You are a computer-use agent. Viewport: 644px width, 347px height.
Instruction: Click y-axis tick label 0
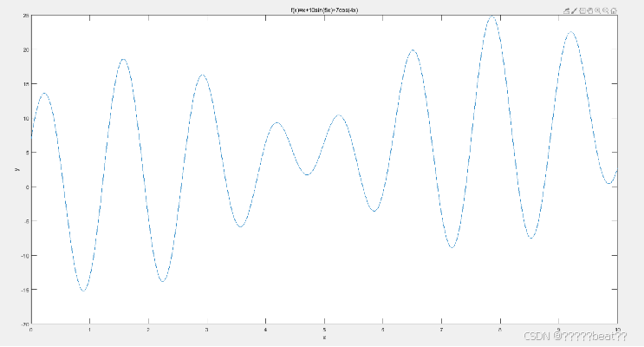[28, 187]
